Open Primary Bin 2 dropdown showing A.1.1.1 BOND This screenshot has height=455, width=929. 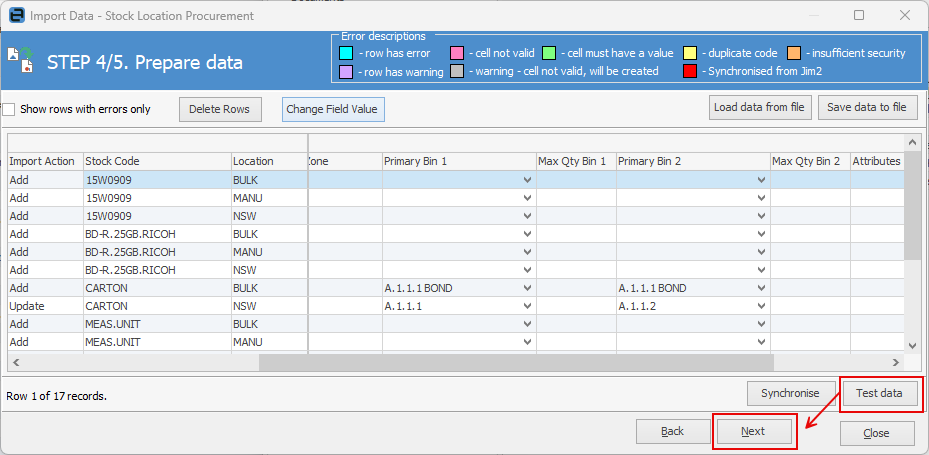(761, 289)
